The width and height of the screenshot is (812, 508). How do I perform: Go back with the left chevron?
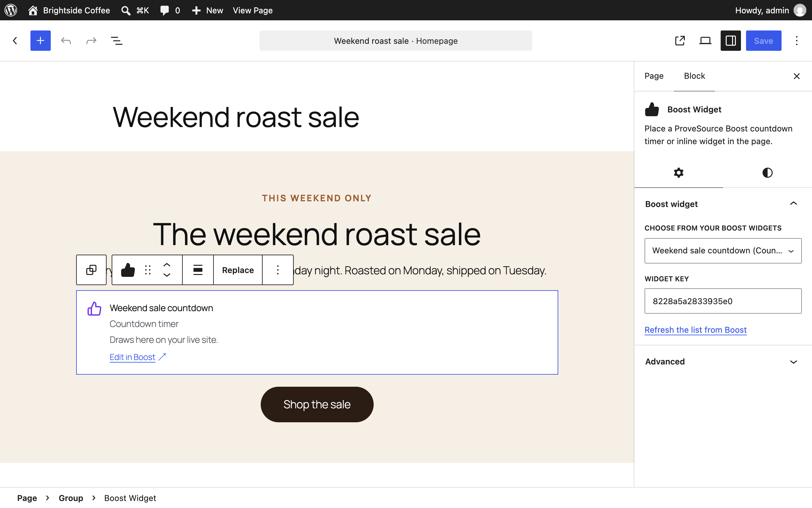click(x=15, y=41)
